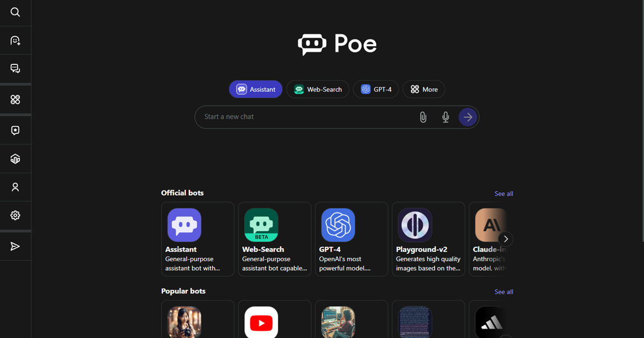
Task: Click the attachment paperclip in the chat bar
Action: point(423,116)
